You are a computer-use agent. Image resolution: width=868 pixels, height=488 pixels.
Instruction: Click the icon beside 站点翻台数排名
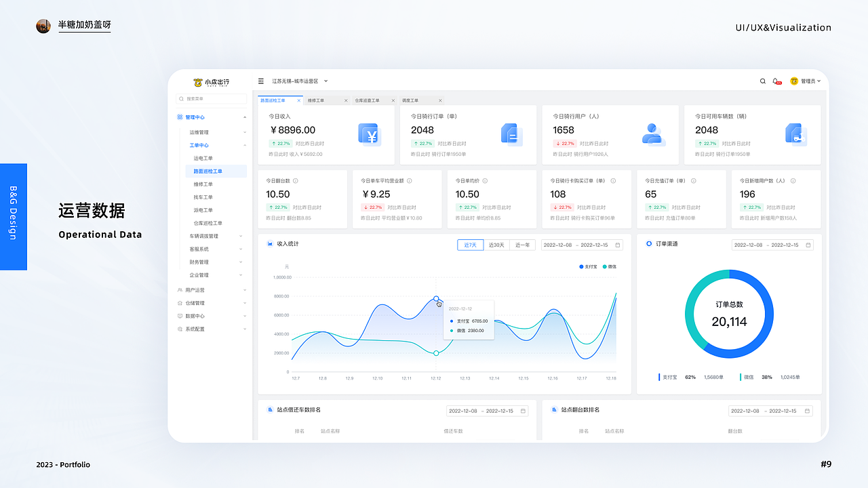point(554,409)
